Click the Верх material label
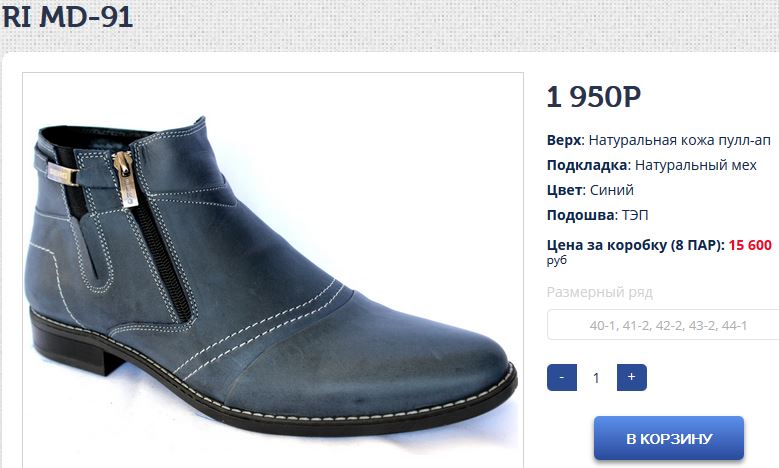This screenshot has height=468, width=779. pyautogui.click(x=564, y=140)
